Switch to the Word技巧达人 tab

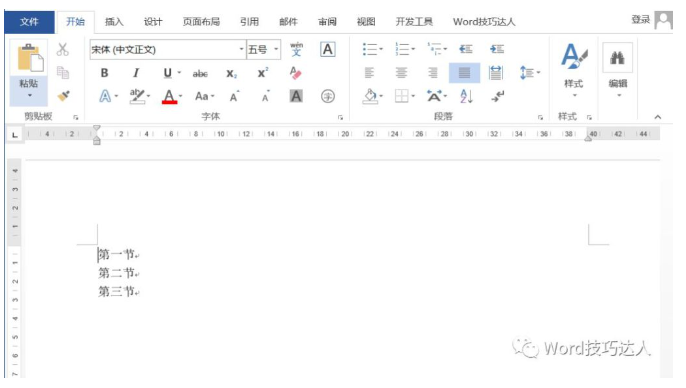tap(484, 21)
